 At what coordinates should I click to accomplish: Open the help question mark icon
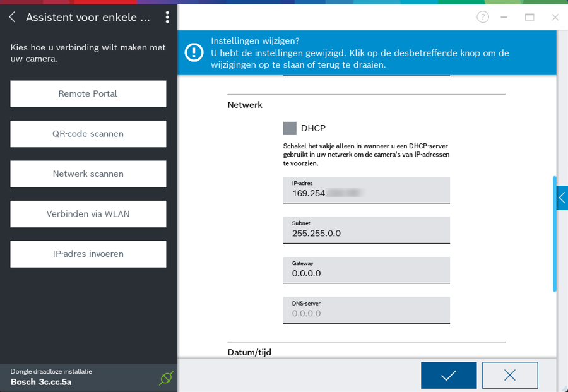[483, 17]
